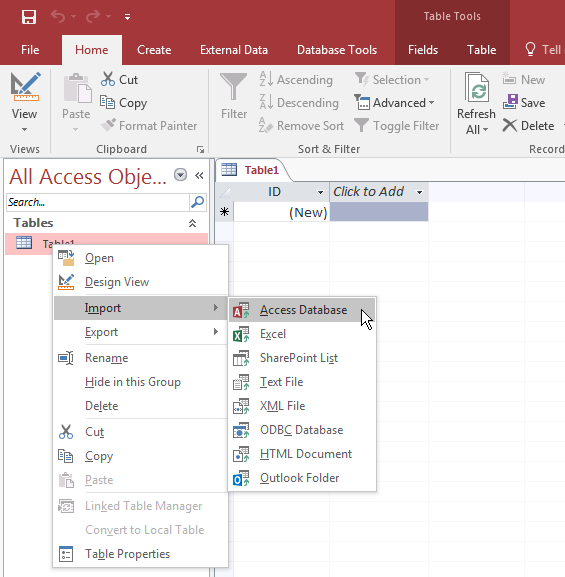This screenshot has height=577, width=565.
Task: Open the Click to Add dropdown
Action: (419, 192)
